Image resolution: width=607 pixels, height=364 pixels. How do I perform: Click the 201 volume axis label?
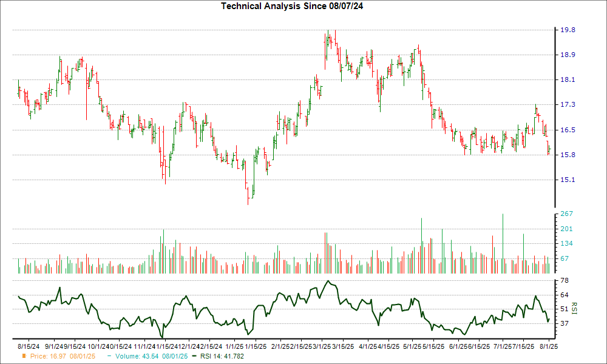click(x=566, y=229)
